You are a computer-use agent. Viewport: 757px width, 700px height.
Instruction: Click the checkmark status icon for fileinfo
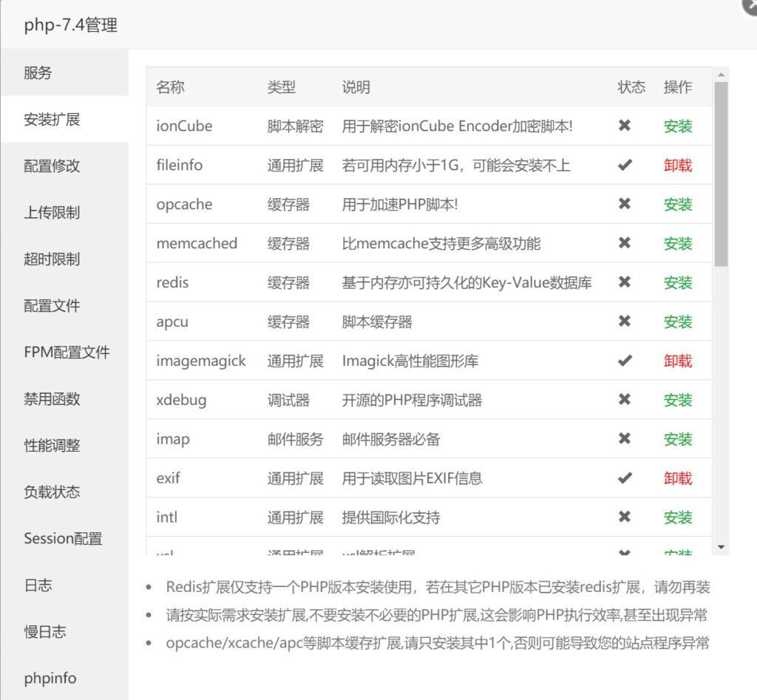coord(625,165)
